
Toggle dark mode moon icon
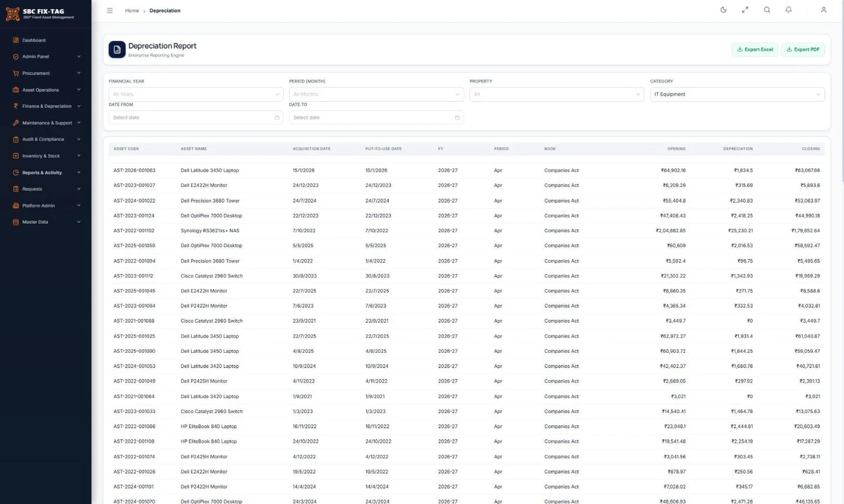(723, 10)
